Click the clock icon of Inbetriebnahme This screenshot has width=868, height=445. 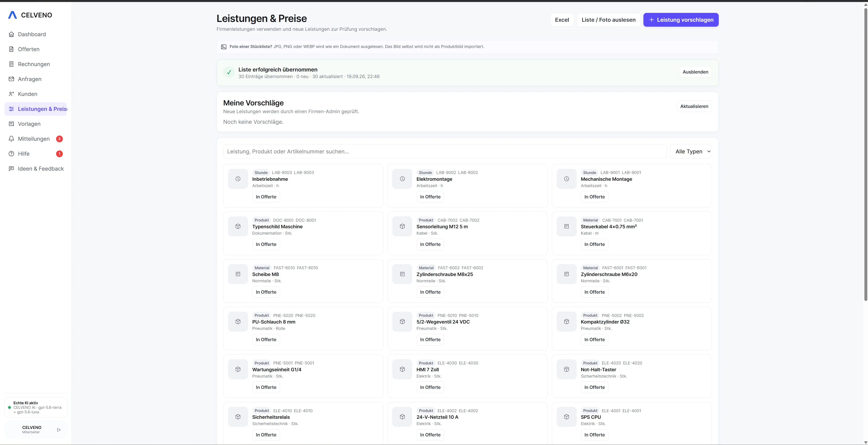(x=238, y=179)
